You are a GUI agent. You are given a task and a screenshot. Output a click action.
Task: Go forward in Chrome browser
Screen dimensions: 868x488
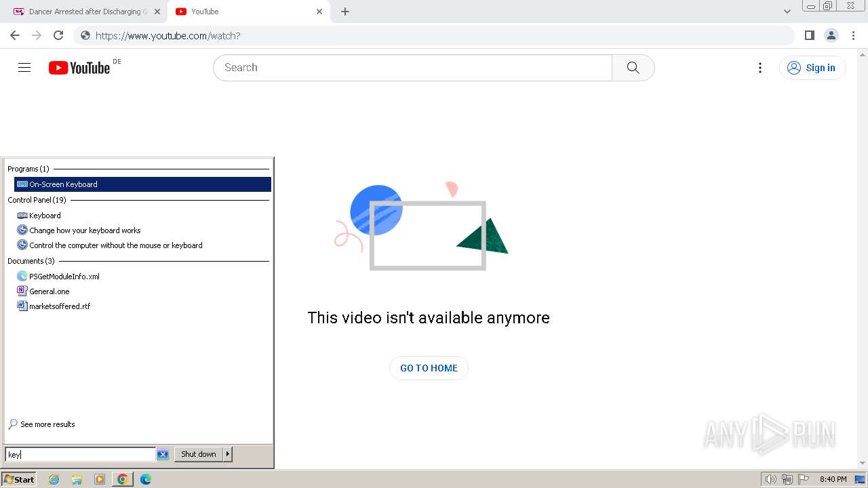[37, 35]
